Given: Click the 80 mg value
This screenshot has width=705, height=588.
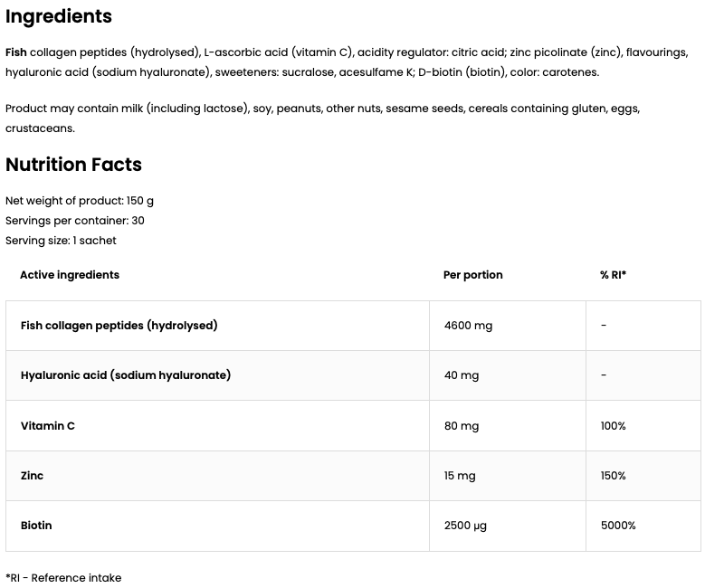Looking at the screenshot, I should tap(462, 425).
